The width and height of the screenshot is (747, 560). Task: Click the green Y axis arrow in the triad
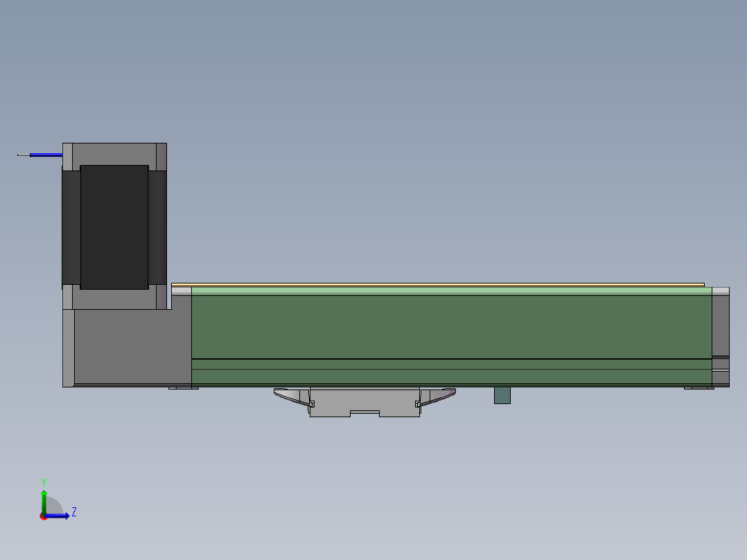click(x=44, y=495)
